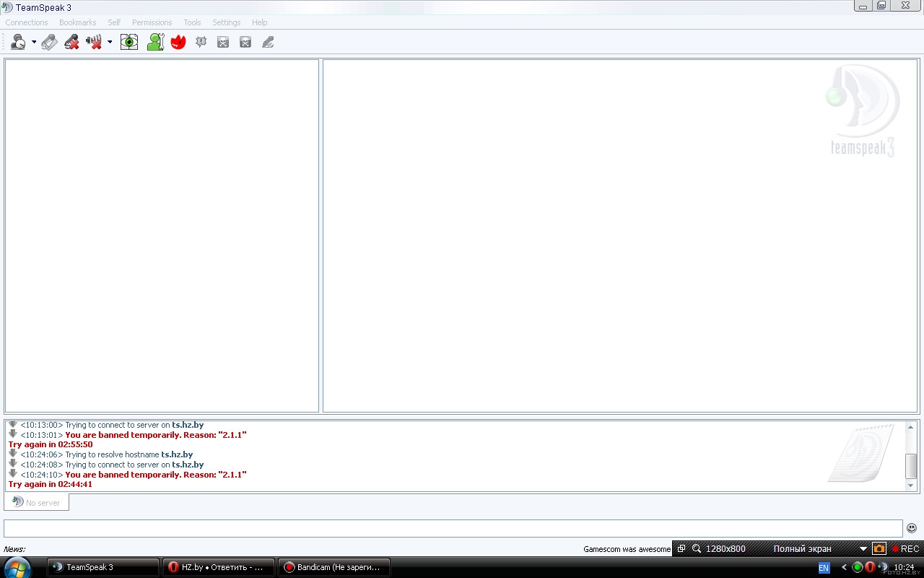Image resolution: width=924 pixels, height=578 pixels.
Task: Click the Bandicam magnifier icon
Action: (697, 549)
